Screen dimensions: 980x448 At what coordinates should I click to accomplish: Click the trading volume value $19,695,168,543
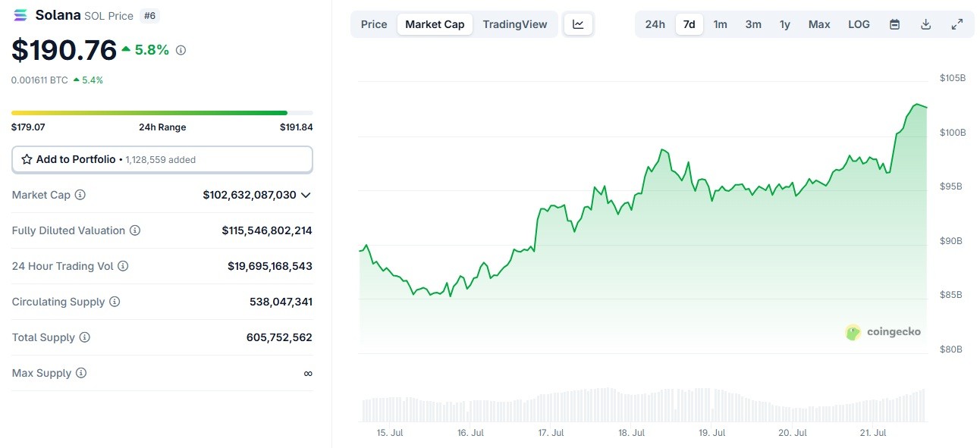point(270,266)
